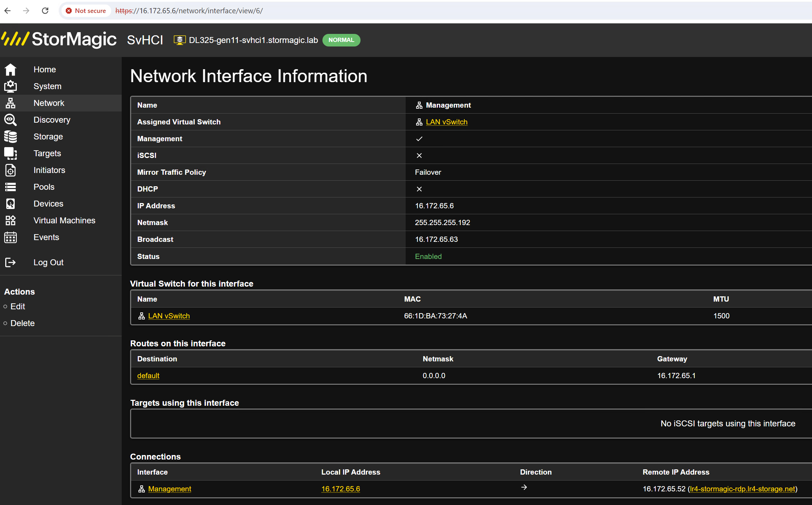Screen dimensions: 812x505
Task: Click the SvHCI product label
Action: coord(145,40)
